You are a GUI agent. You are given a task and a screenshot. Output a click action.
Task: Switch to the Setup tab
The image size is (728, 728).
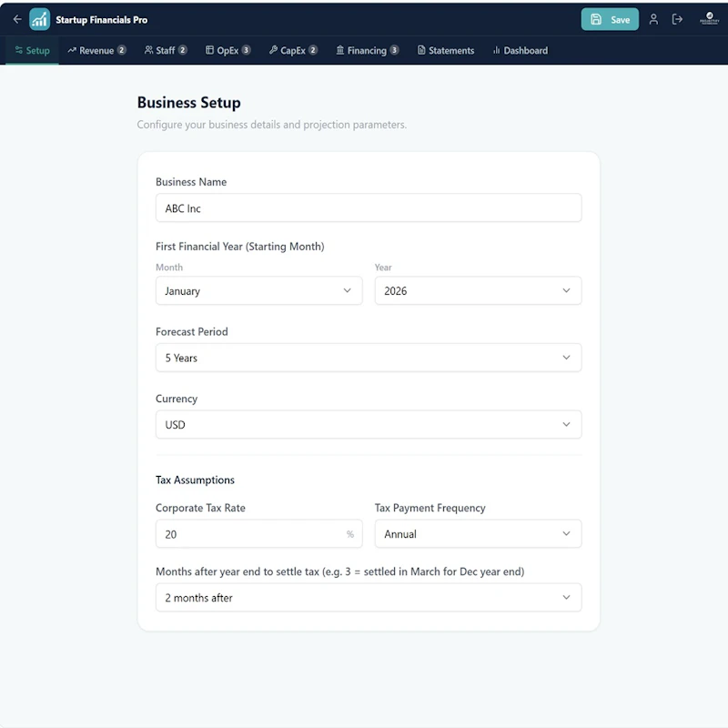coord(32,50)
